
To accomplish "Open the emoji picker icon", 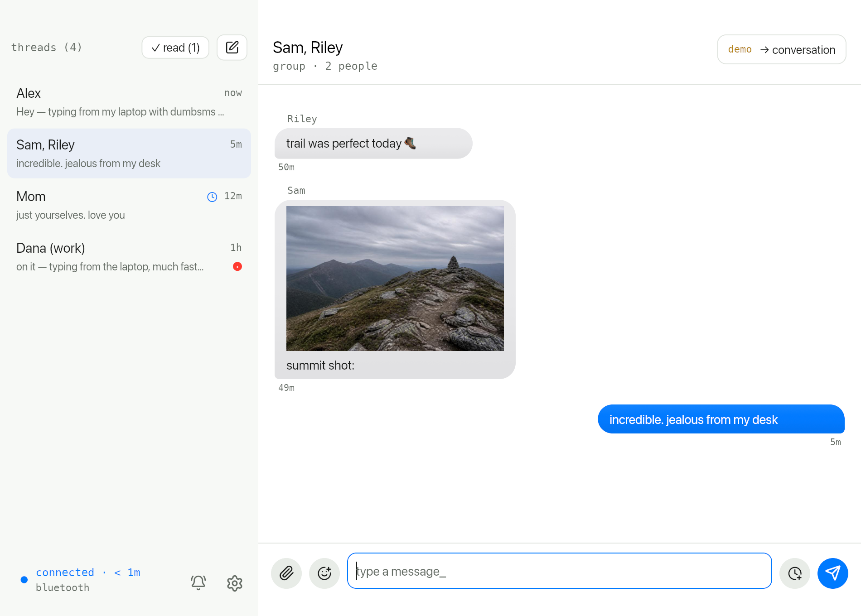I will click(324, 573).
